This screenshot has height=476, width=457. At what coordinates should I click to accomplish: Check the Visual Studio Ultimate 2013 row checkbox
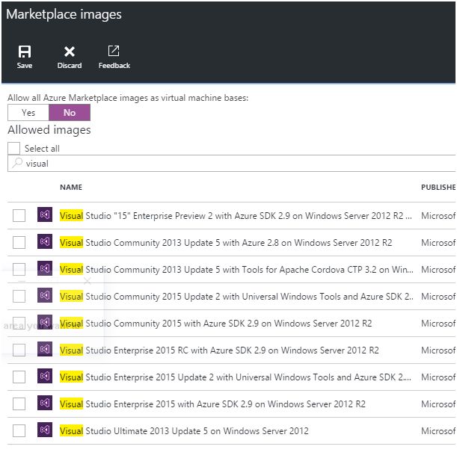click(x=19, y=430)
